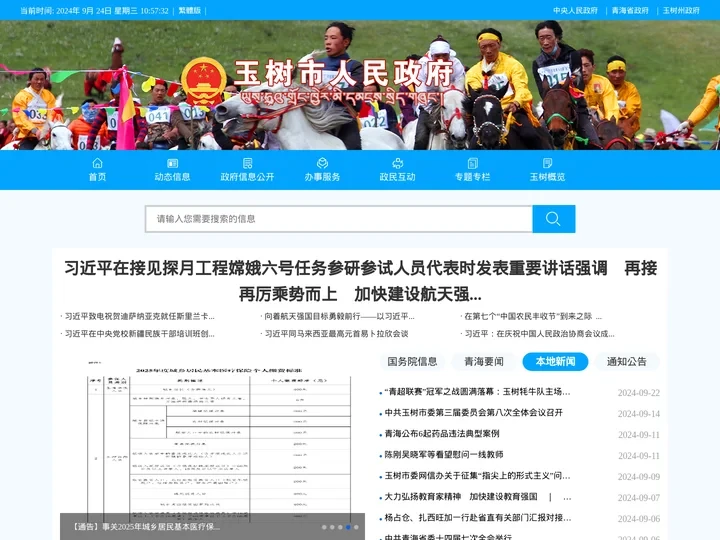Open 中央人民政府 link
Viewport: 720px width, 540px height.
575,10
